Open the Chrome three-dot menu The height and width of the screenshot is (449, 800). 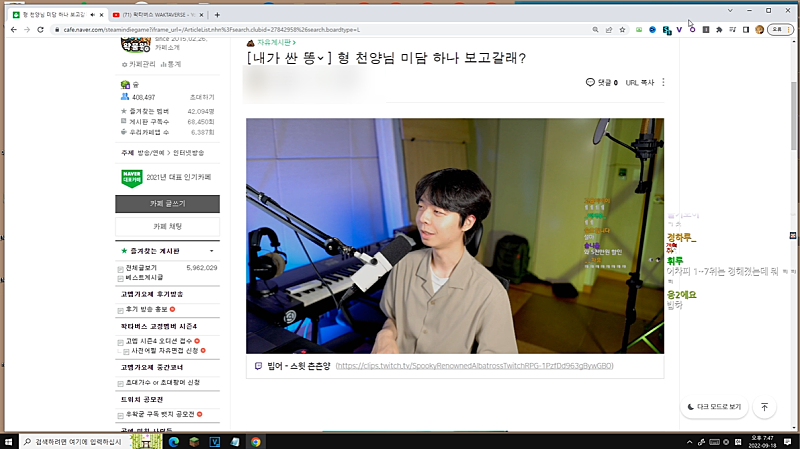point(789,30)
